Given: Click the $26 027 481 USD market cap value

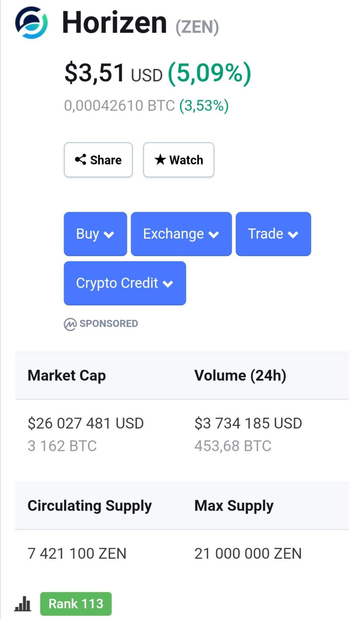Looking at the screenshot, I should pos(86,423).
